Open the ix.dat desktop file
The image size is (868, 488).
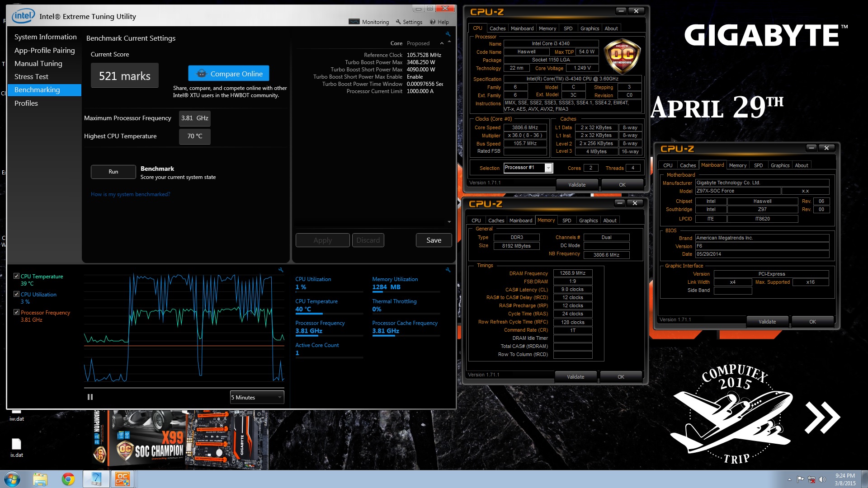[x=17, y=448]
